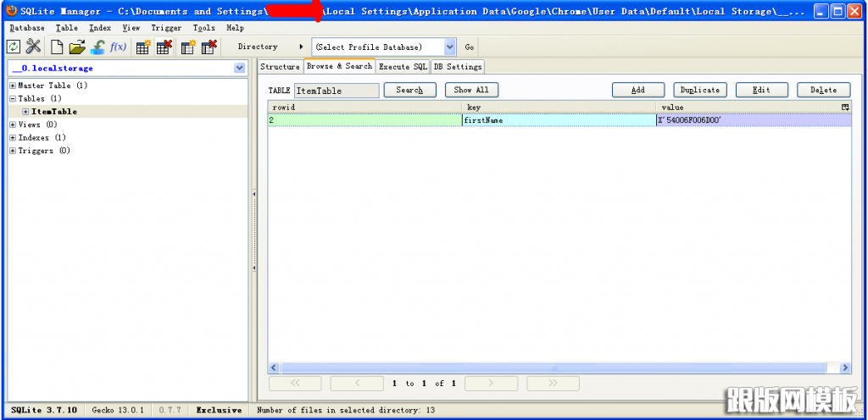Click the scrollbar left arrow
This screenshot has height=420, width=868.
point(274,367)
